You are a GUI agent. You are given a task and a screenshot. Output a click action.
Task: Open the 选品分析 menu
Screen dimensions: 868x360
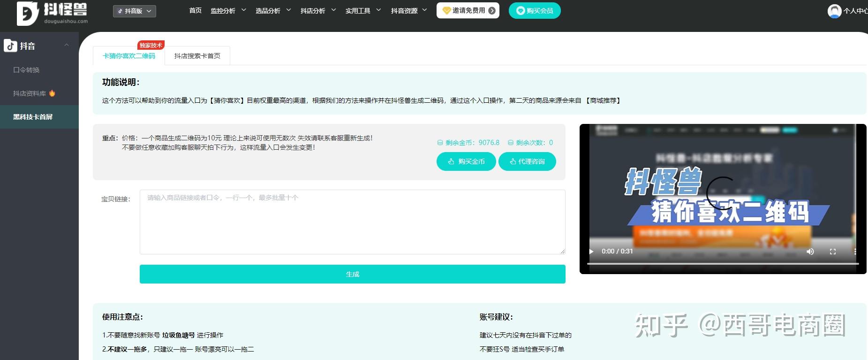point(268,10)
